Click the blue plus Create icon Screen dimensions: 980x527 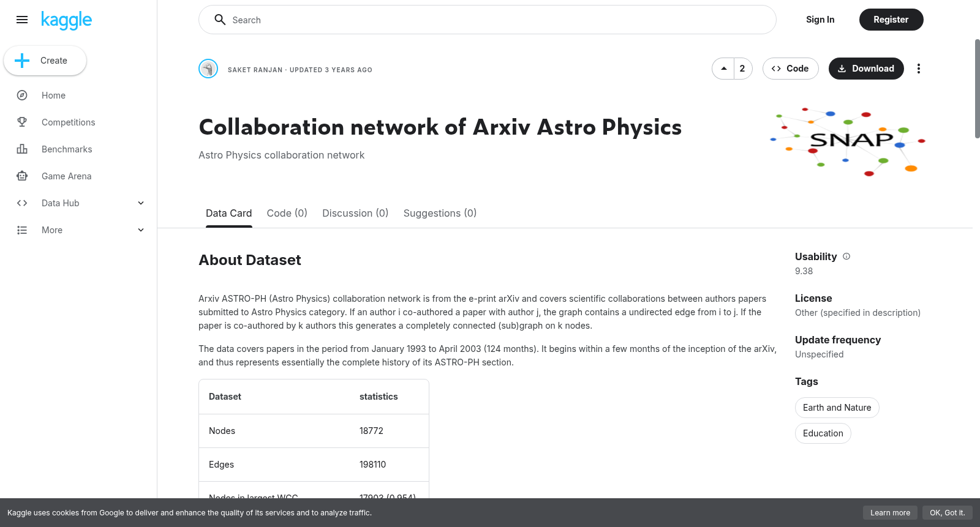click(x=22, y=61)
